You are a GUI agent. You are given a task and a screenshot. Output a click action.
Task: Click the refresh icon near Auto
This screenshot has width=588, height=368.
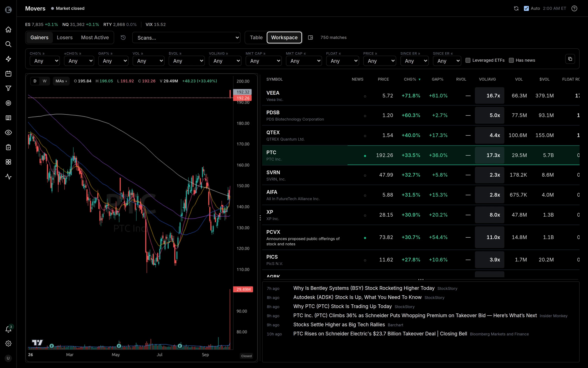click(516, 9)
